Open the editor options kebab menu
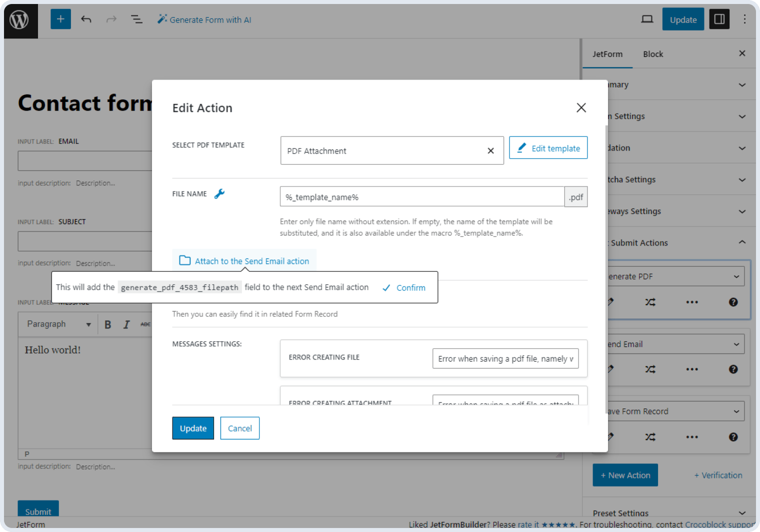Screen dimensions: 760x532 tap(745, 19)
